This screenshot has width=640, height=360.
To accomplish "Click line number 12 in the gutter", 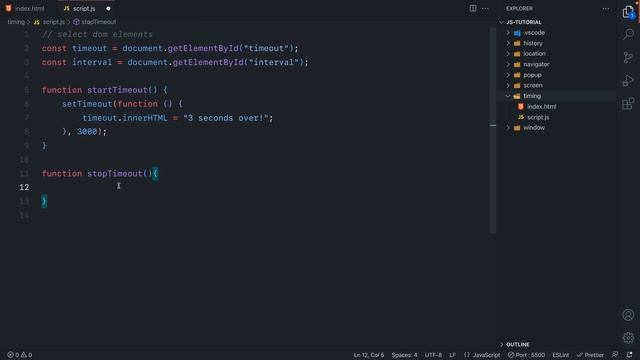I will [x=24, y=187].
